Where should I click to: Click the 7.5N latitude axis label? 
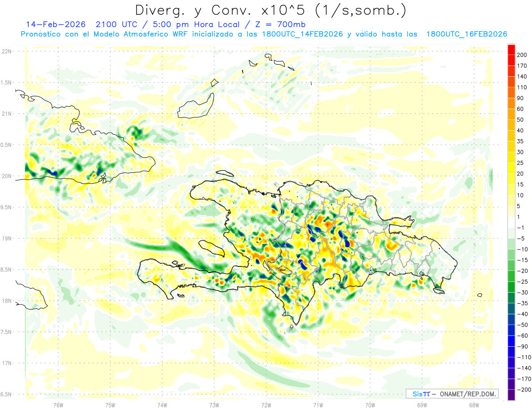pos(6,332)
